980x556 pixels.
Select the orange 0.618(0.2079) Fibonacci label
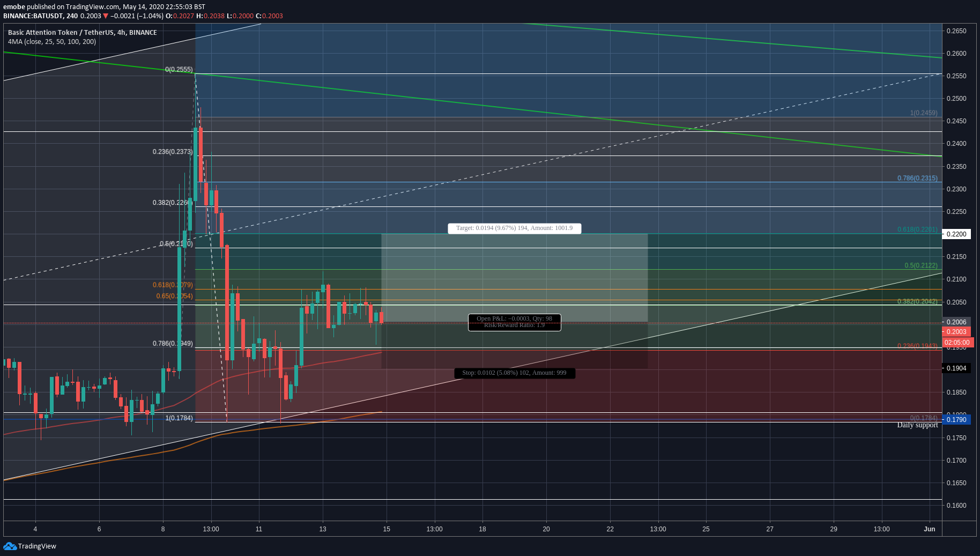(x=173, y=285)
